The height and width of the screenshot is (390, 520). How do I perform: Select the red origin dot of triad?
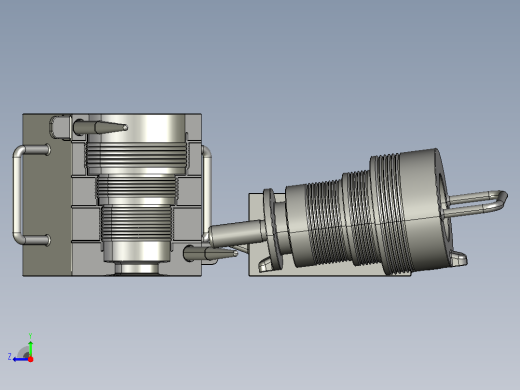click(x=31, y=359)
